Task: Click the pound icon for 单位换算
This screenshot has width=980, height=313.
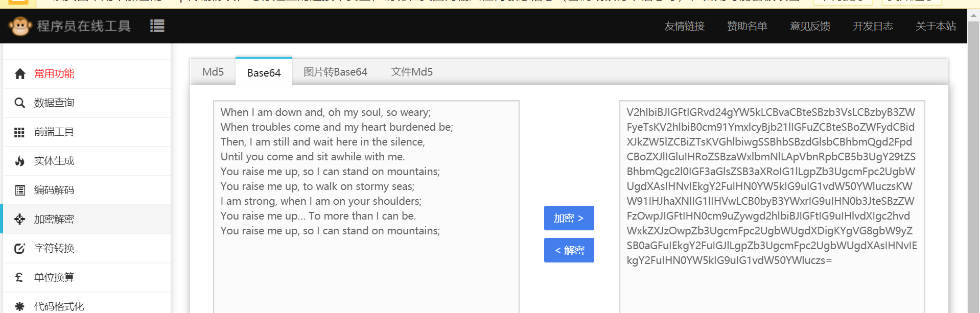Action: (19, 277)
